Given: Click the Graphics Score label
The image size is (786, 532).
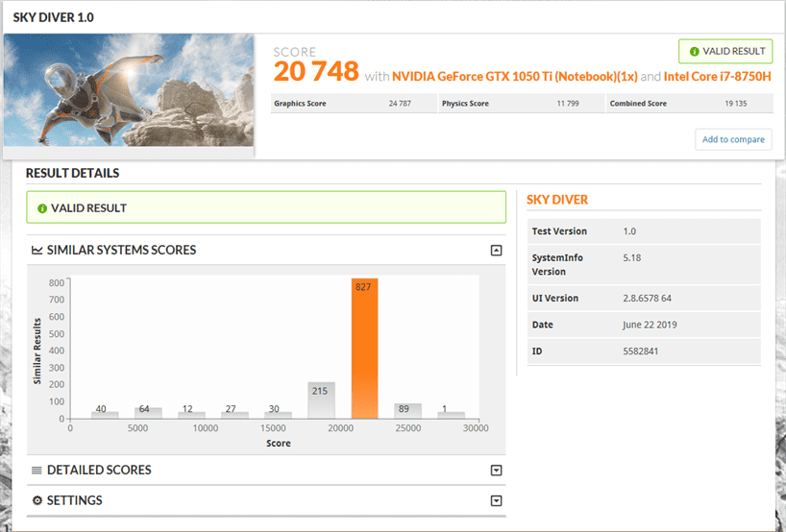Looking at the screenshot, I should click(x=300, y=104).
